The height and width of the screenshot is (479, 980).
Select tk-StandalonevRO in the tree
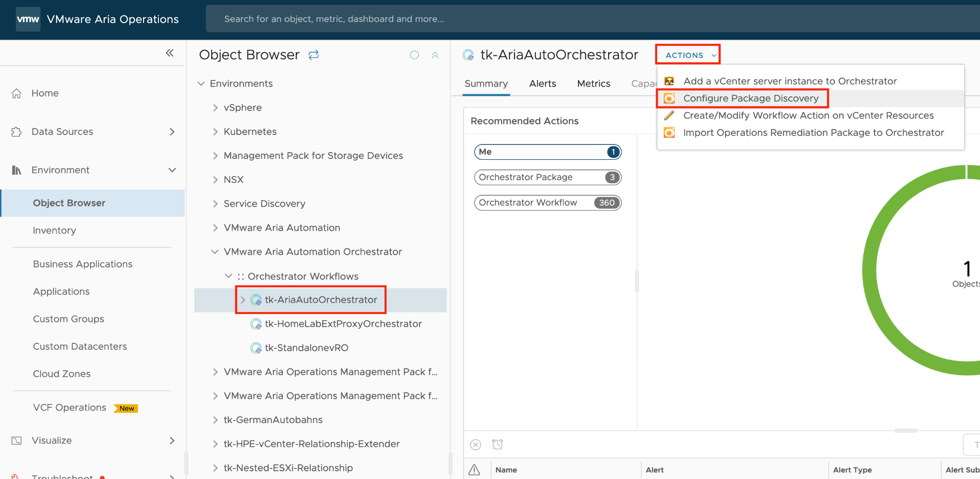pyautogui.click(x=306, y=348)
